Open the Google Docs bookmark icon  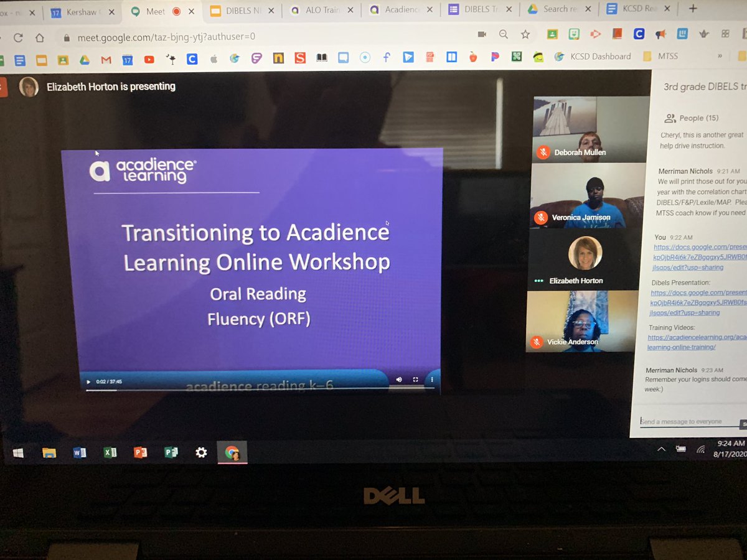pos(20,60)
